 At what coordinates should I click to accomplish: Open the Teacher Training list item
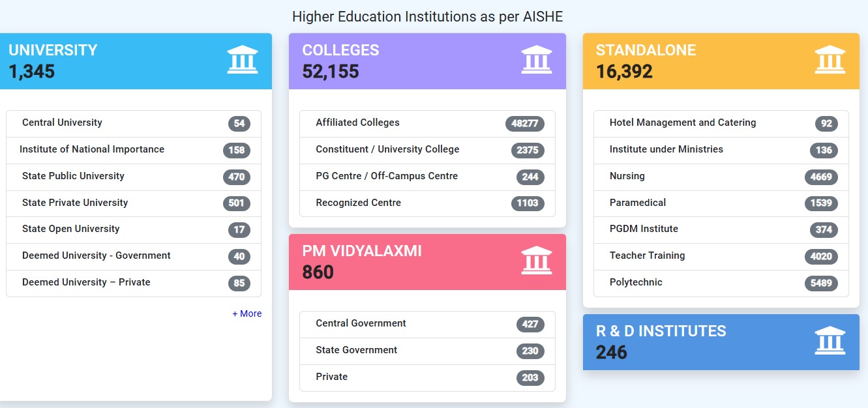721,257
